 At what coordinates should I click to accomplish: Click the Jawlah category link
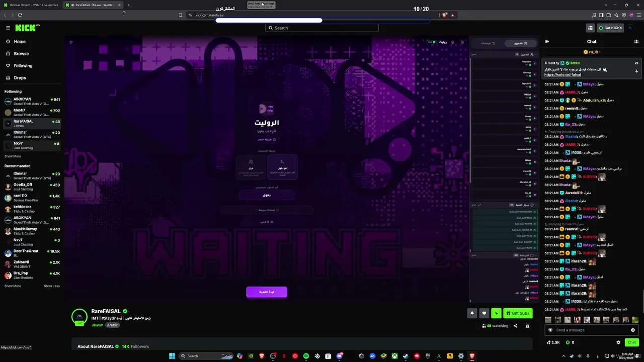[x=97, y=325]
